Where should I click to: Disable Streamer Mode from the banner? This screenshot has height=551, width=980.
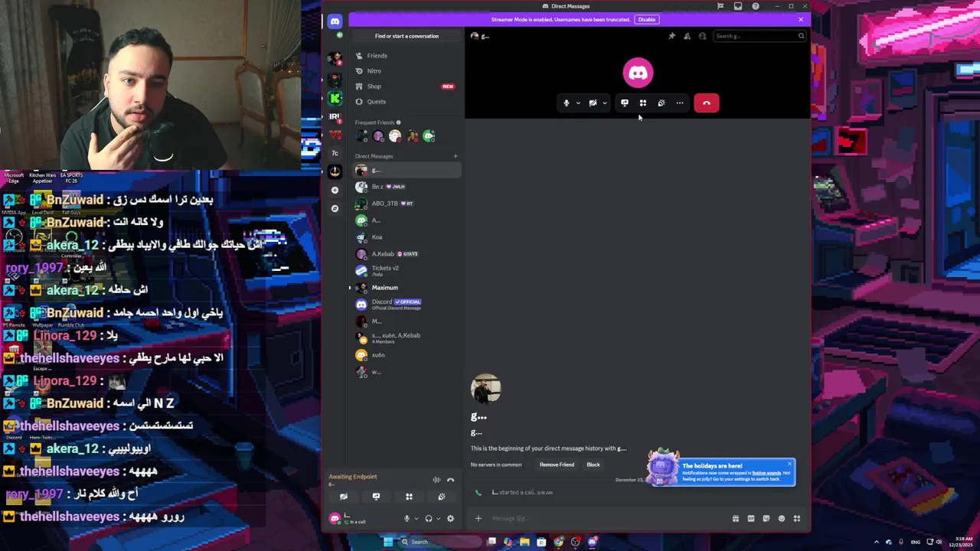click(647, 19)
